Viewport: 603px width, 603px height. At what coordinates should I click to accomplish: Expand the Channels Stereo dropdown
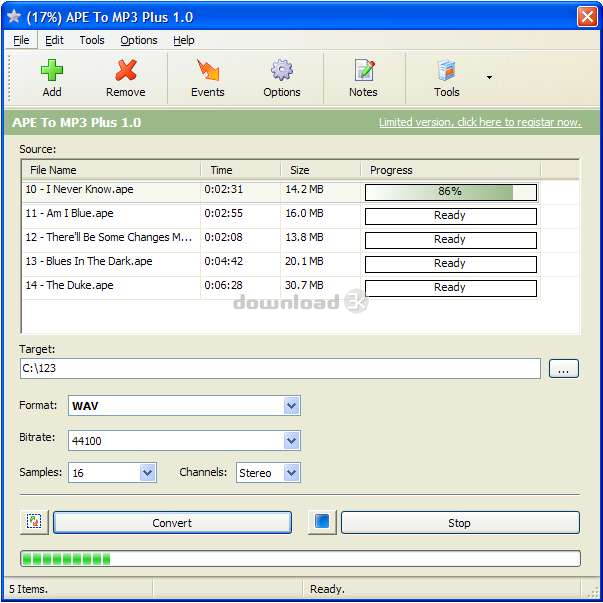(291, 473)
